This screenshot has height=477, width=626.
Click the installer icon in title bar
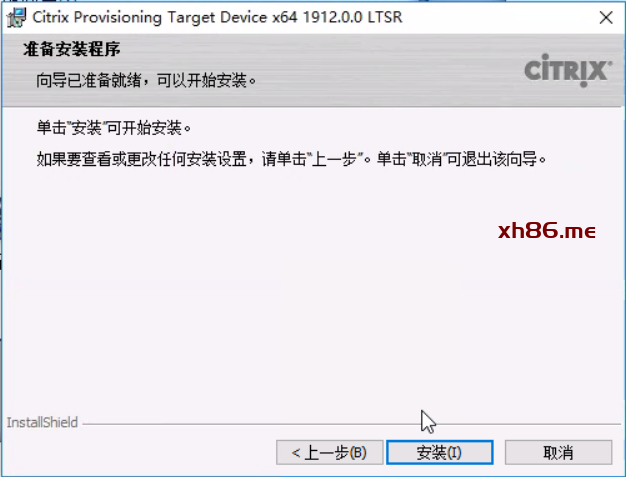[x=16, y=18]
